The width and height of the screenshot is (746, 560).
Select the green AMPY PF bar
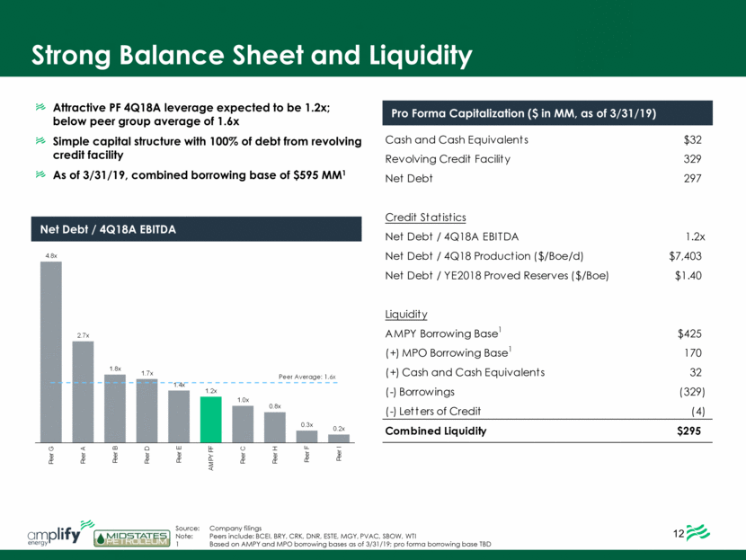point(210,419)
